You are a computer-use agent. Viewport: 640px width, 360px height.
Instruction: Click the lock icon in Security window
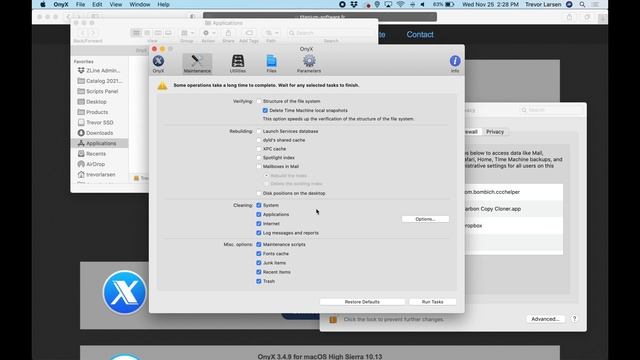pyautogui.click(x=333, y=319)
